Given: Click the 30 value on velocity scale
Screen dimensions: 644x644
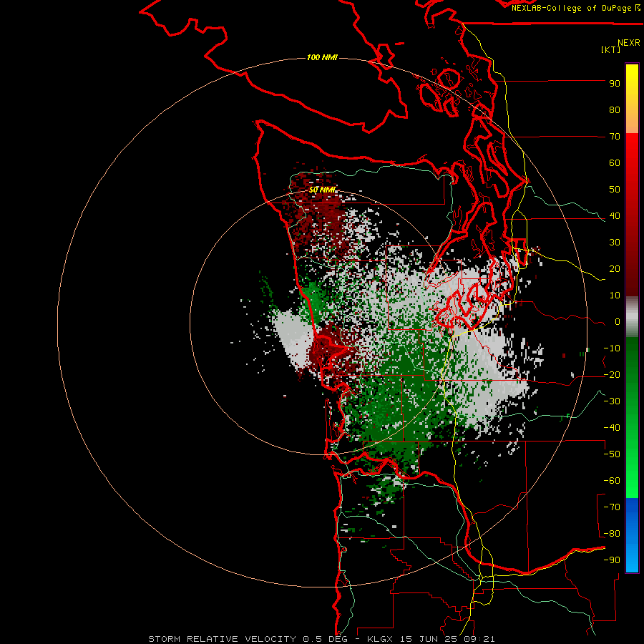Looking at the screenshot, I should click(x=615, y=243).
